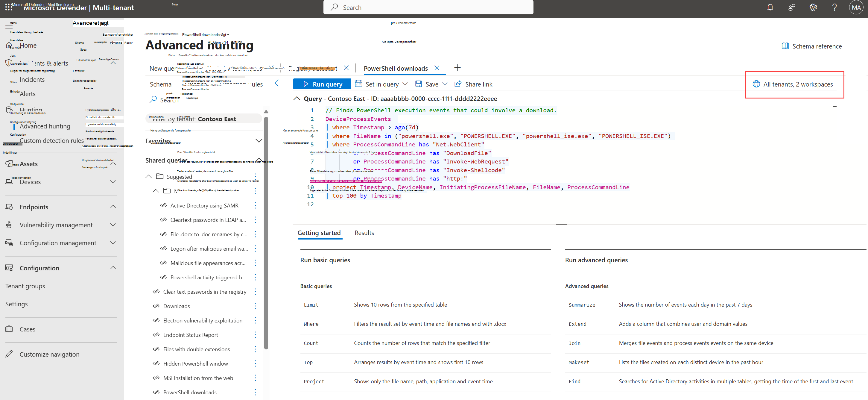Screen dimensions: 868x400
Task: Click the MA account avatar
Action: tap(856, 7)
